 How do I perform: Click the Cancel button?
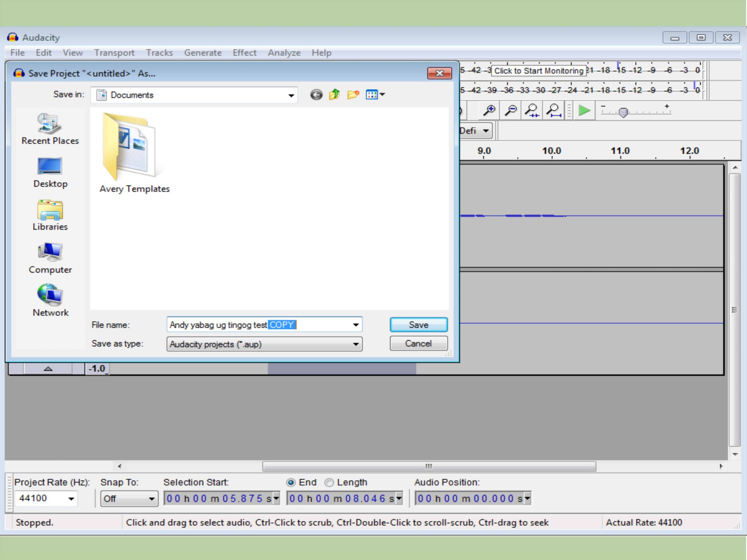(418, 343)
